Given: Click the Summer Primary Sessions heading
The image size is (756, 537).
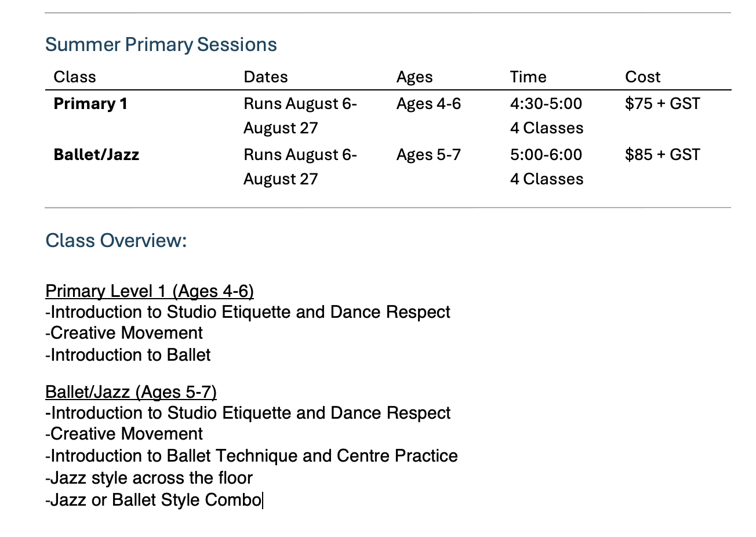Looking at the screenshot, I should pos(161,45).
